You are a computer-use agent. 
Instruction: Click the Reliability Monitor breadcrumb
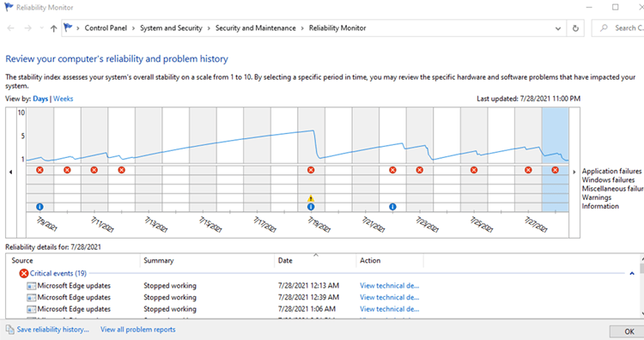337,28
